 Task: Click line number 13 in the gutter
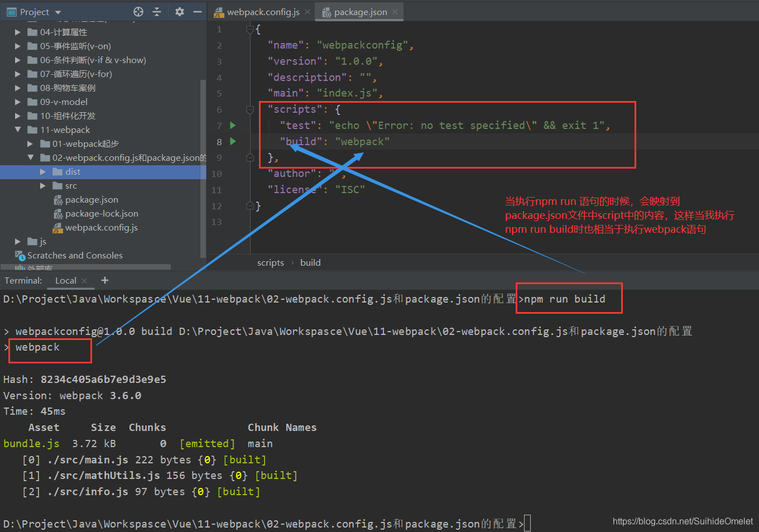(217, 222)
